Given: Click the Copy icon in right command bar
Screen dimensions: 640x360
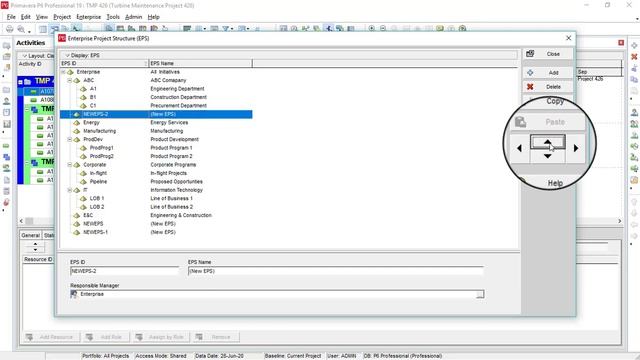Looking at the screenshot, I should pos(634,80).
